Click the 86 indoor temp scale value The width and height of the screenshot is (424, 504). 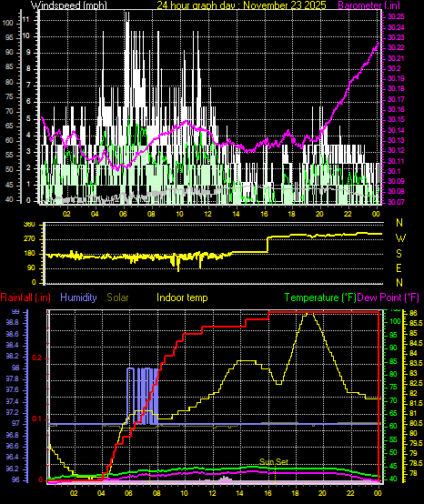pos(413,313)
